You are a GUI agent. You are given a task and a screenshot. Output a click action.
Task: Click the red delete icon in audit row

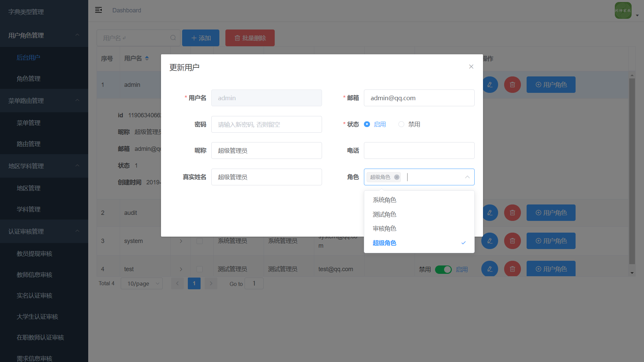(x=512, y=213)
